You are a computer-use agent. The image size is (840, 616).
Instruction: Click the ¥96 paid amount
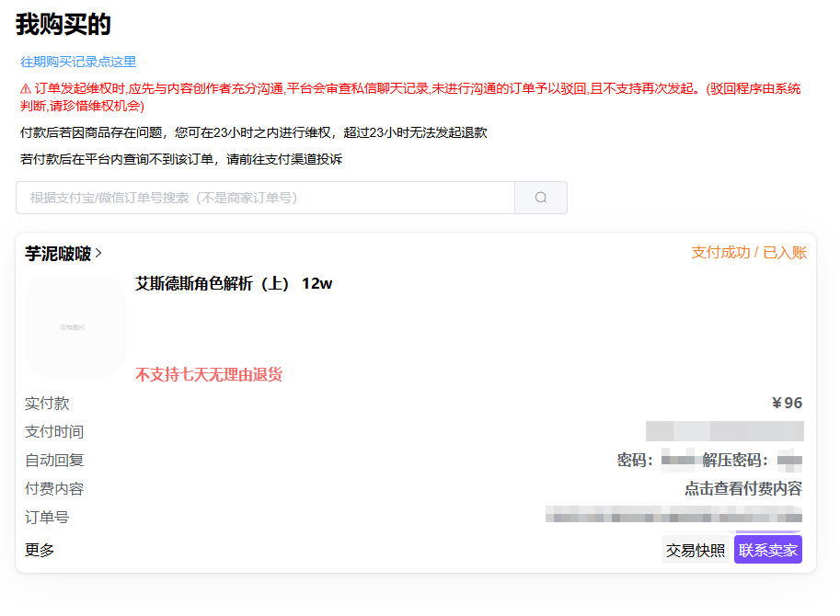787,403
